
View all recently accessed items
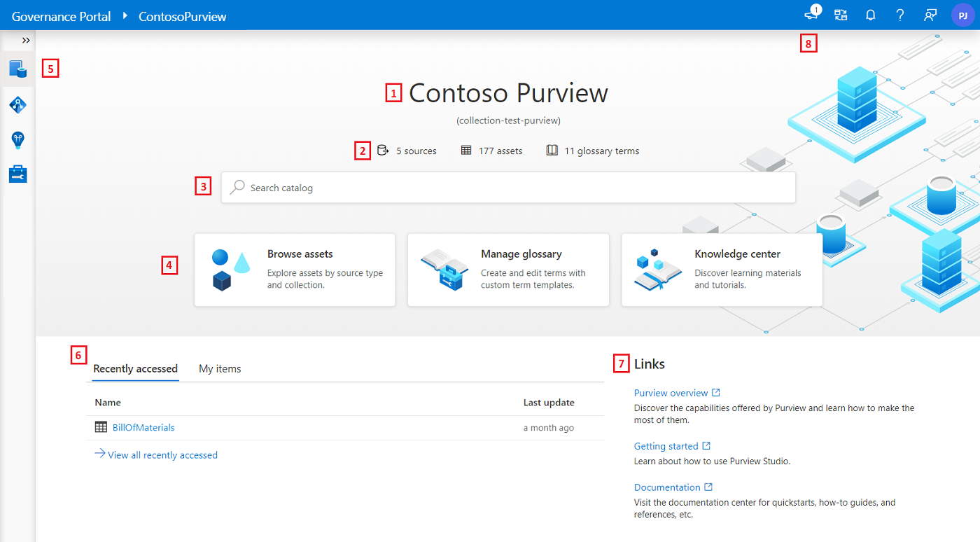pyautogui.click(x=162, y=454)
